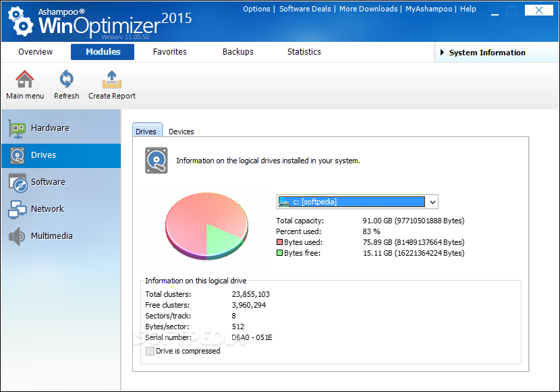Image resolution: width=560 pixels, height=392 pixels.
Task: Open the Favorites tab
Action: (x=169, y=52)
